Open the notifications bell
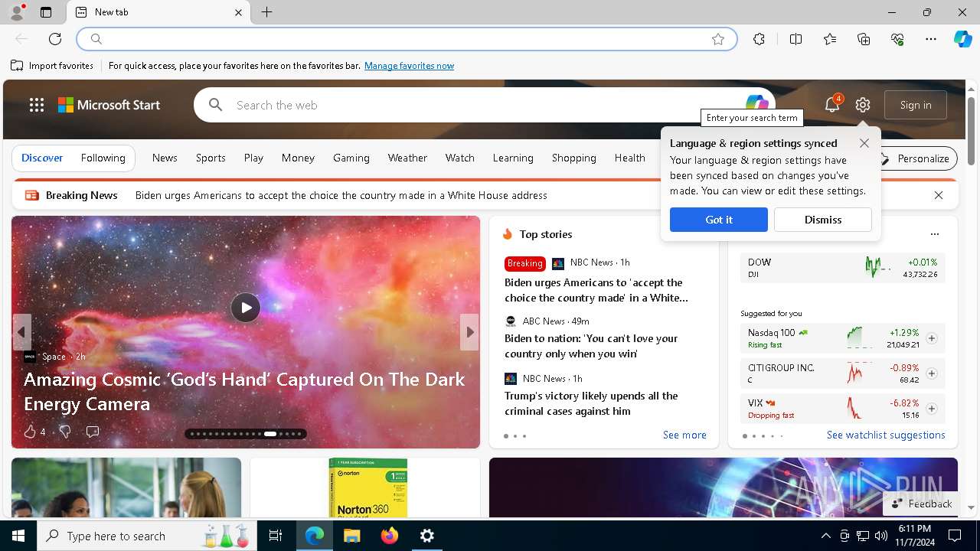 (x=832, y=105)
